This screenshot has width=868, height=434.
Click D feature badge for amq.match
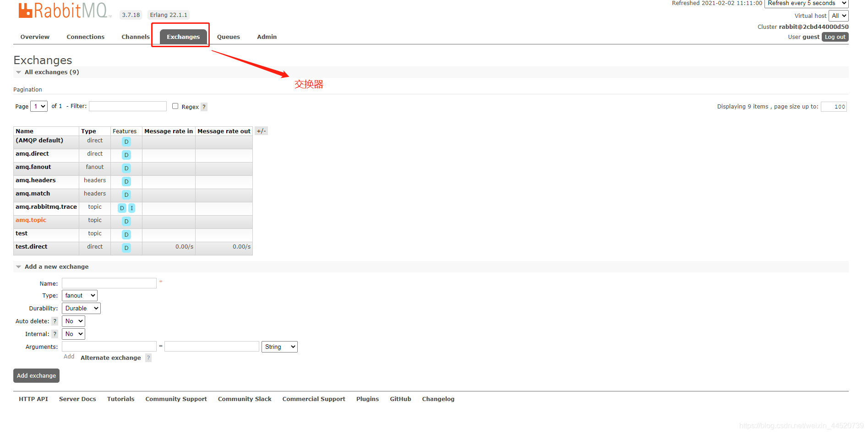coord(126,195)
